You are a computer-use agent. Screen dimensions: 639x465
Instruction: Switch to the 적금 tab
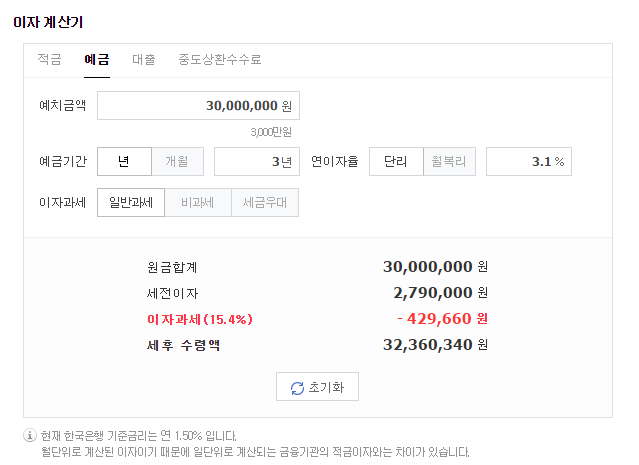tap(49, 60)
